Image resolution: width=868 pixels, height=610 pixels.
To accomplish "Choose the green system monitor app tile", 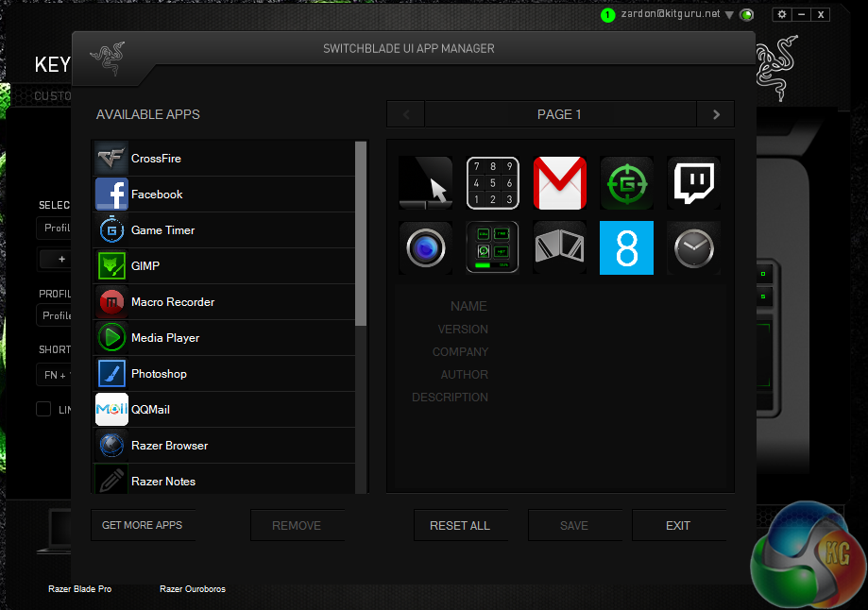I will pyautogui.click(x=493, y=247).
